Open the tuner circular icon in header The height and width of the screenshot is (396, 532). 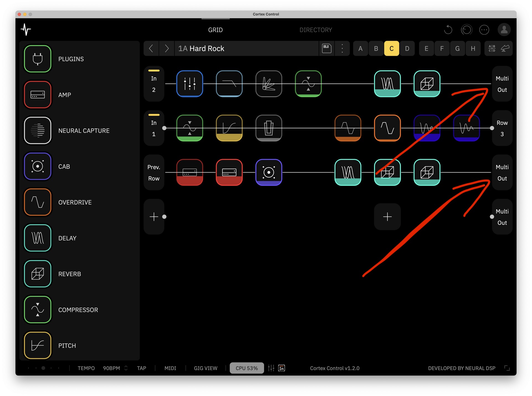tap(467, 30)
